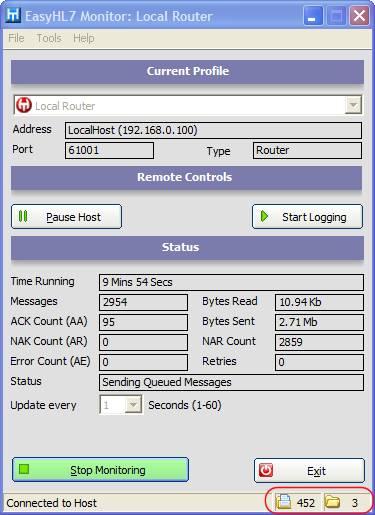Click the queued messages document icon in status bar
Viewport: 375px width, 515px height.
[x=283, y=502]
